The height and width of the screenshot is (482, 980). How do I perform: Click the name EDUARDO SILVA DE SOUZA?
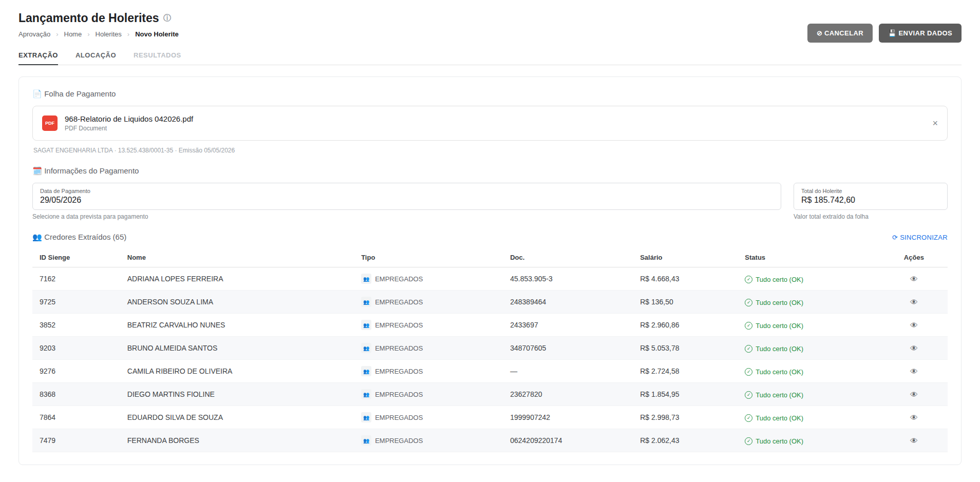175,417
